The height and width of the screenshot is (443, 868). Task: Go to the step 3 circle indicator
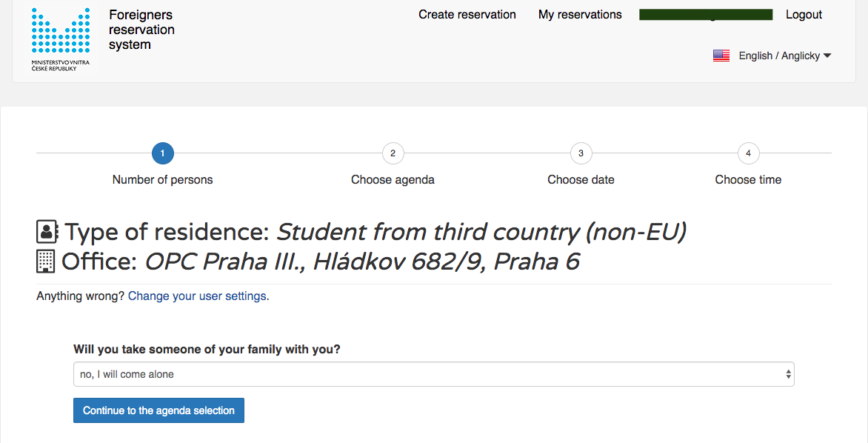tap(581, 153)
